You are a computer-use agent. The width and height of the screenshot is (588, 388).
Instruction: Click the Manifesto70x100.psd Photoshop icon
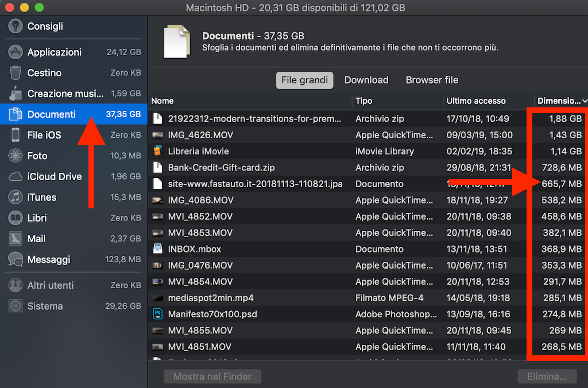(157, 314)
